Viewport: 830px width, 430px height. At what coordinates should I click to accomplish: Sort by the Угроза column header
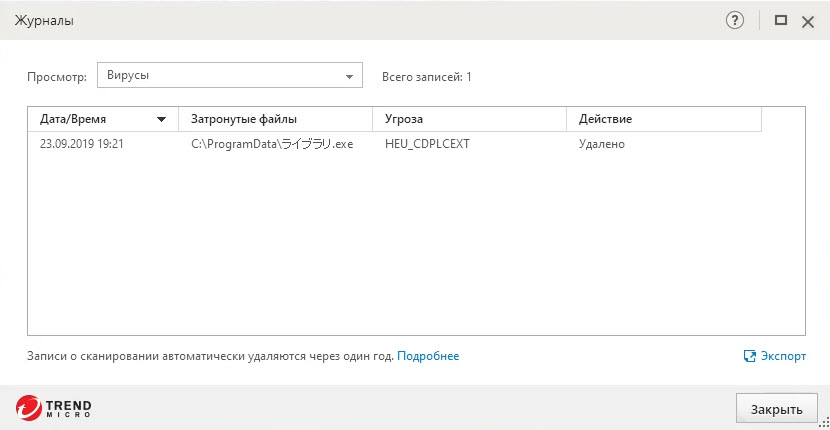[x=404, y=119]
